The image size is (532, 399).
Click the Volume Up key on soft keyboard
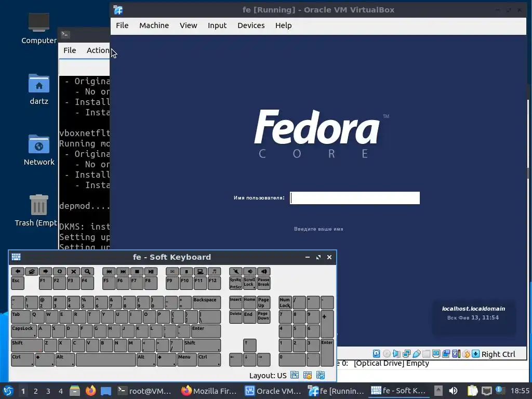[263, 271]
